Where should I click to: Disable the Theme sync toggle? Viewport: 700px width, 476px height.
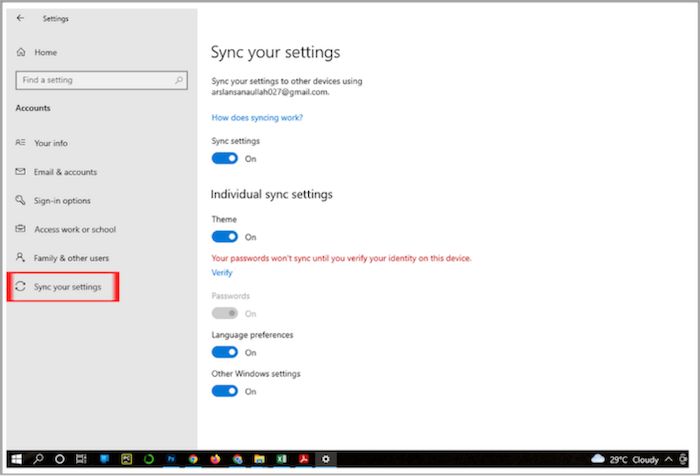225,237
